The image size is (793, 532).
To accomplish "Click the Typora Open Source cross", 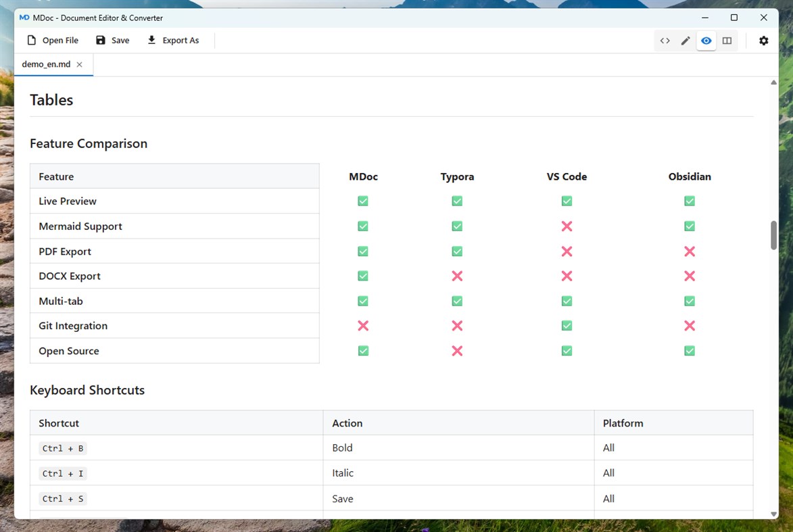I will click(457, 351).
